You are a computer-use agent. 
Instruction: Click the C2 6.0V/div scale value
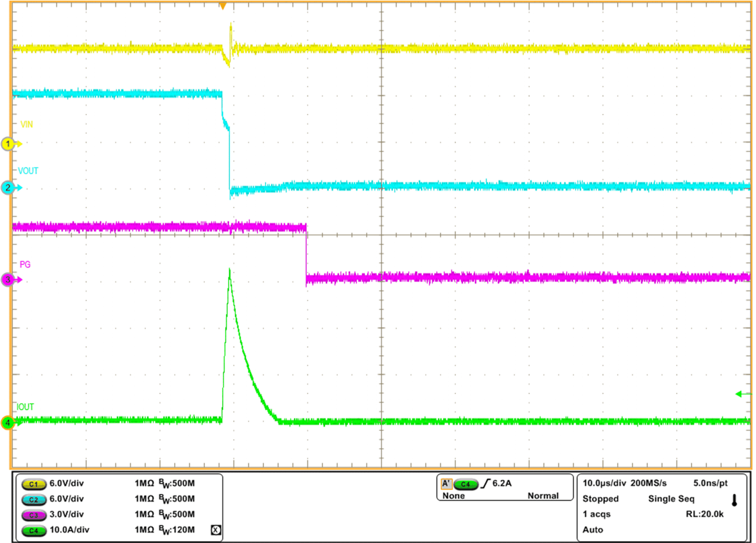tap(67, 499)
